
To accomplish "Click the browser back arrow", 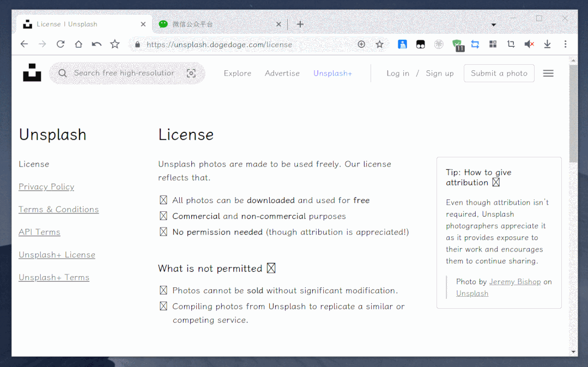I will (25, 44).
